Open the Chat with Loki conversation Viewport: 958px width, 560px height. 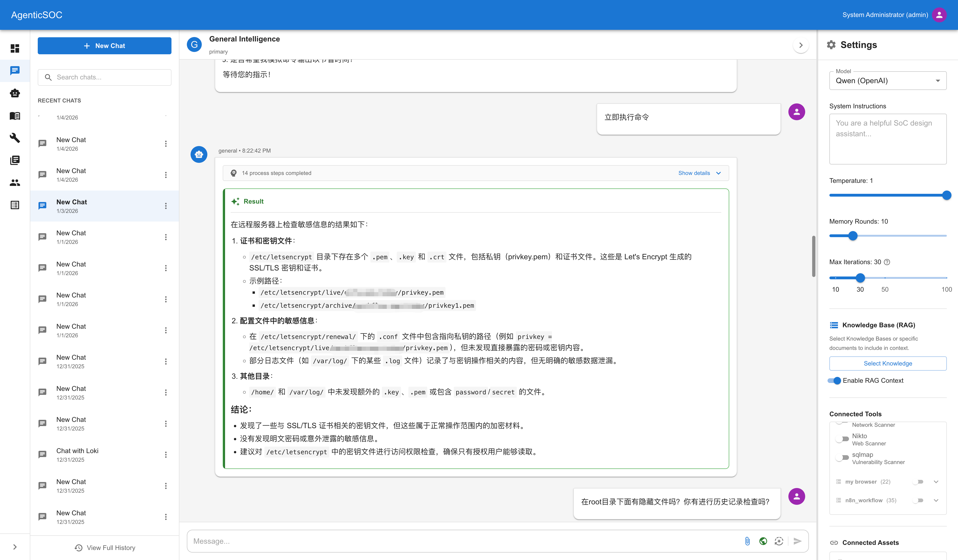78,454
